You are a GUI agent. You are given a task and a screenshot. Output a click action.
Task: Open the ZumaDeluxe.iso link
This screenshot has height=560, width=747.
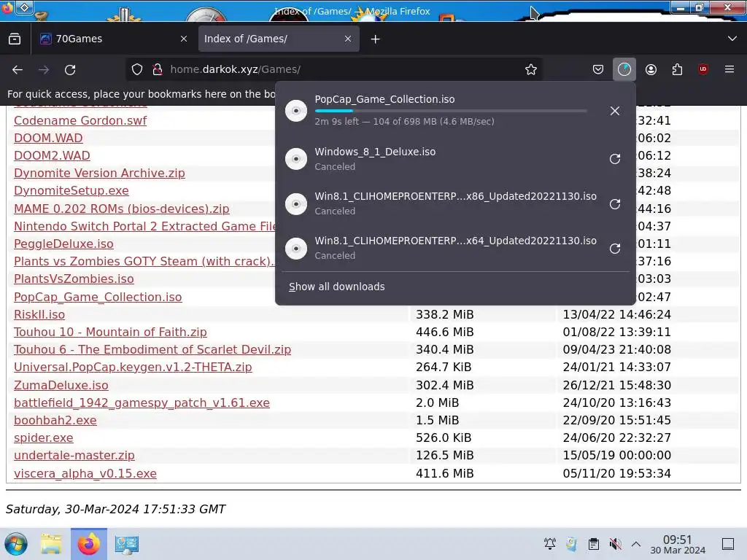[61, 385]
